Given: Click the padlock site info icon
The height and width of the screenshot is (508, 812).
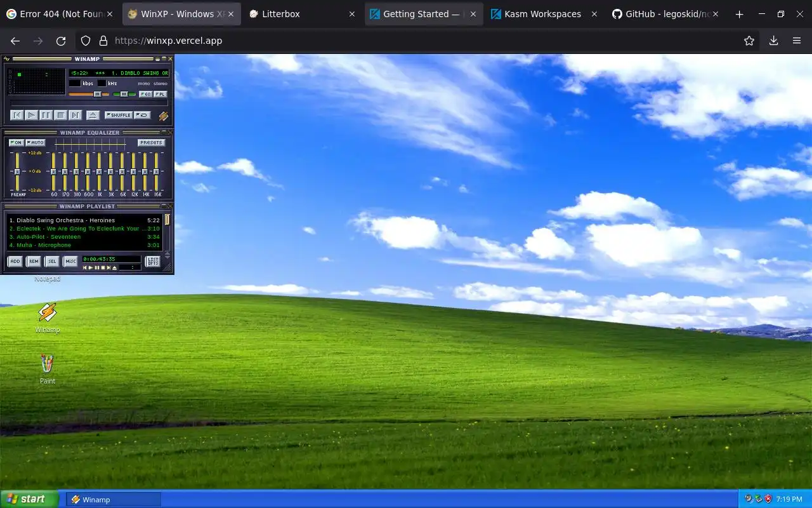Looking at the screenshot, I should tap(103, 41).
